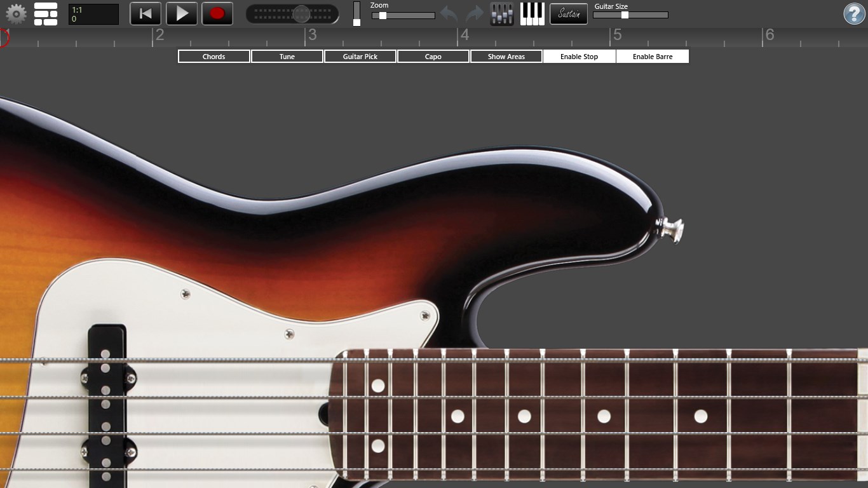Toggle the Sustain button
This screenshot has width=868, height=488.
569,14
